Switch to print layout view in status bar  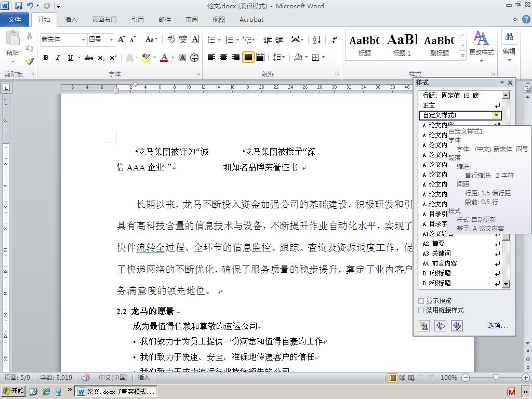pos(393,378)
